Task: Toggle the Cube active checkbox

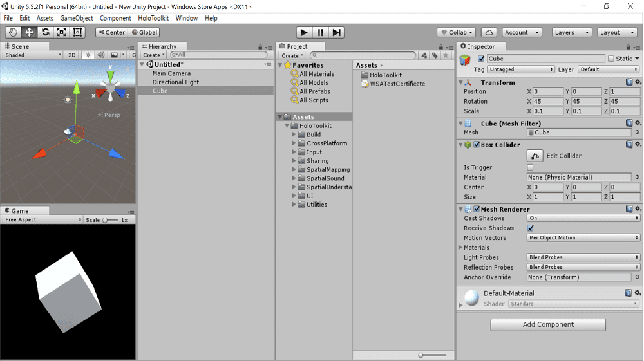Action: (x=481, y=59)
